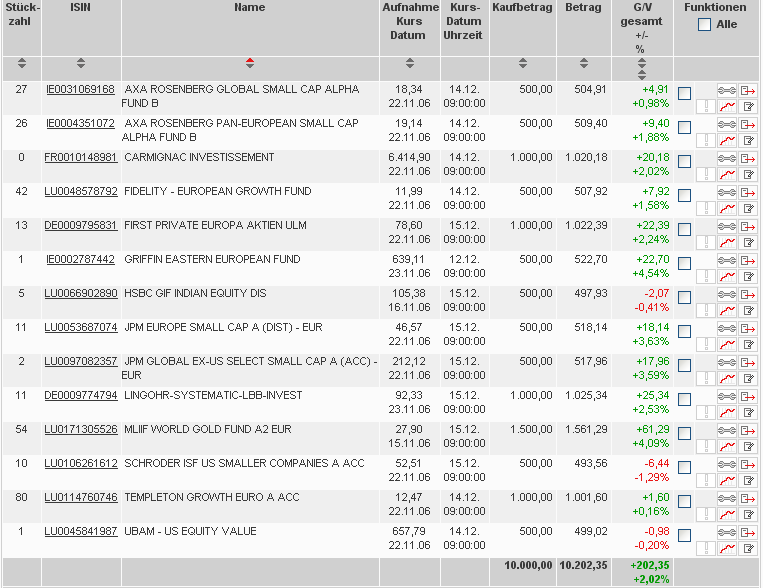Open ISIN link LU0048578792
Viewport: 763px width, 588px height.
pyautogui.click(x=81, y=191)
